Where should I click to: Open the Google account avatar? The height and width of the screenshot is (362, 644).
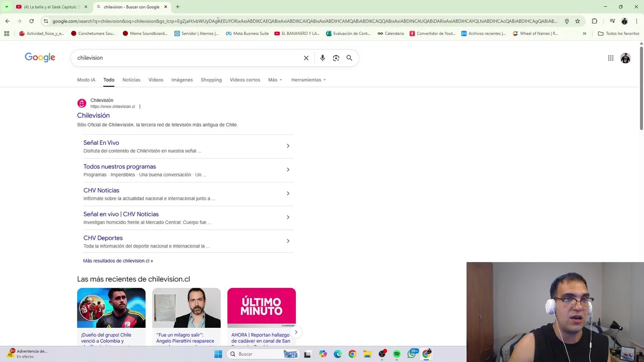pyautogui.click(x=625, y=58)
